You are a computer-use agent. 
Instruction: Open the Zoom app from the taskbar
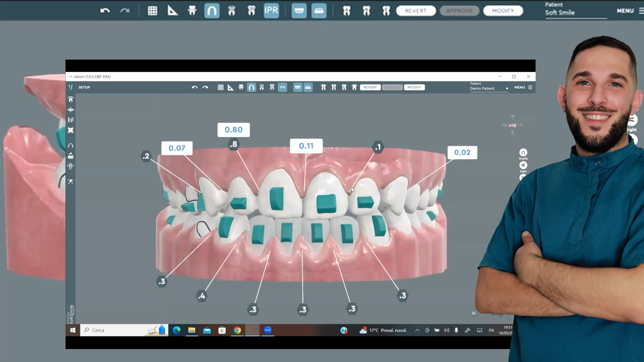(268, 330)
